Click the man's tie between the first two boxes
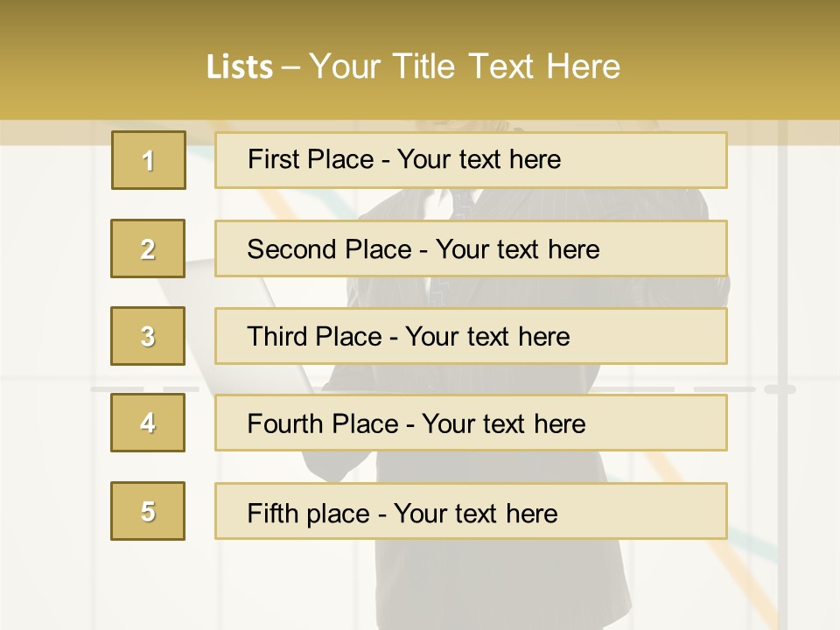Image resolution: width=840 pixels, height=630 pixels. [x=462, y=204]
